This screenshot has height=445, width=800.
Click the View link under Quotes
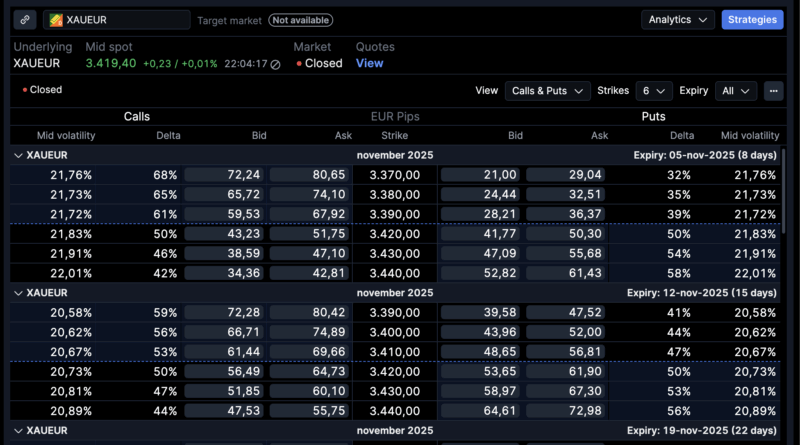click(x=369, y=63)
